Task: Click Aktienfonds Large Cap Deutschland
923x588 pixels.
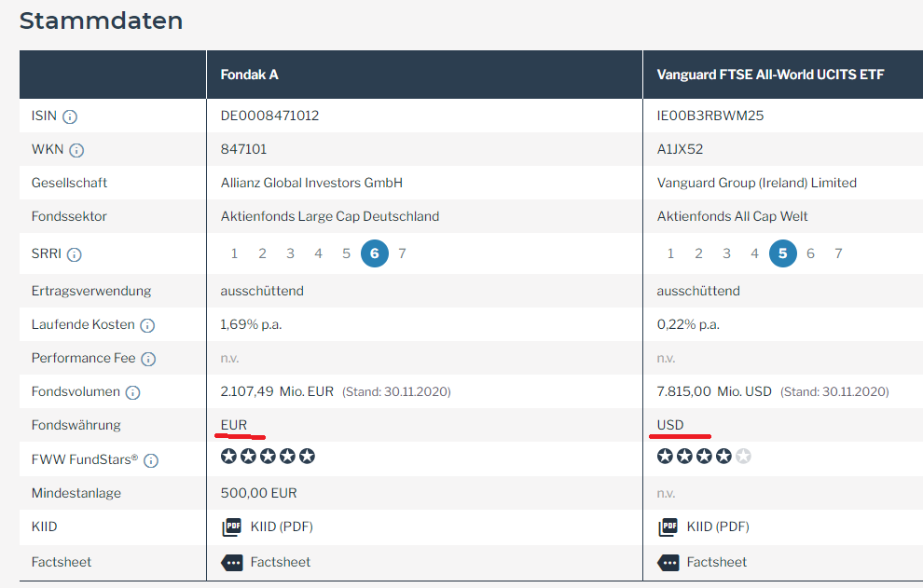Action: click(330, 216)
